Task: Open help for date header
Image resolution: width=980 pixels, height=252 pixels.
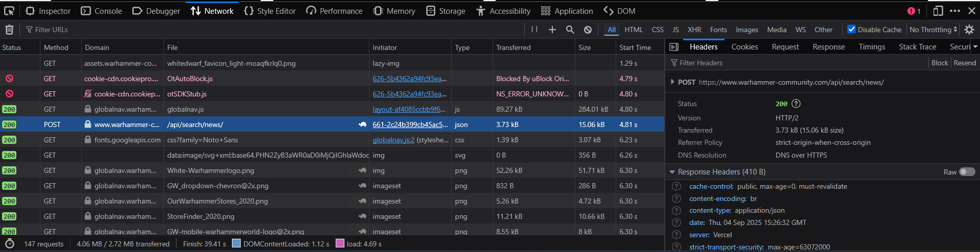Action: [676, 222]
